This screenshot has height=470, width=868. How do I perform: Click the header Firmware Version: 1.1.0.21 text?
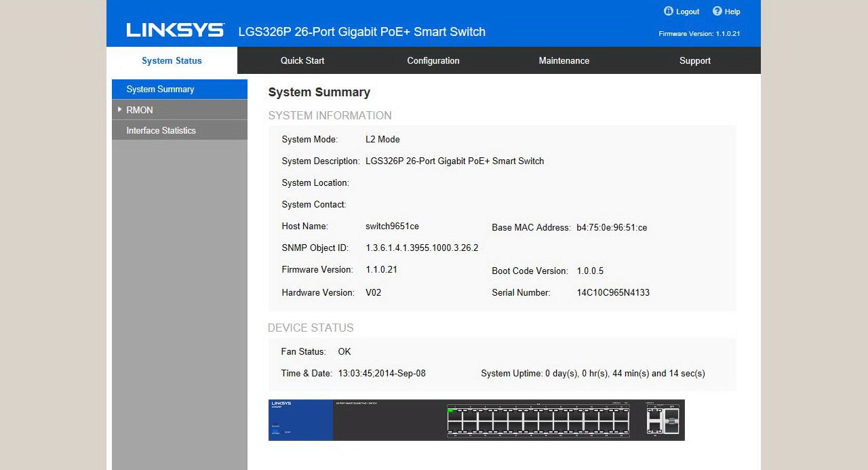pos(699,33)
